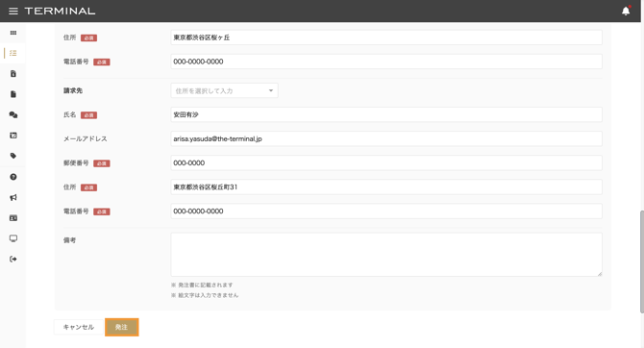Click the メールアドレス label
Image resolution: width=644 pixels, height=348 pixels.
(85, 138)
